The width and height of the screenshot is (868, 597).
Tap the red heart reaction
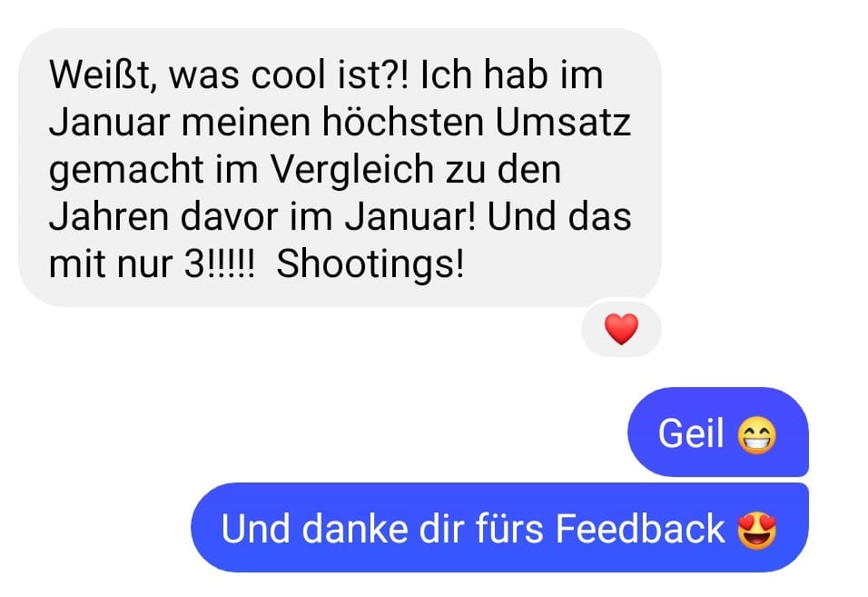[621, 329]
